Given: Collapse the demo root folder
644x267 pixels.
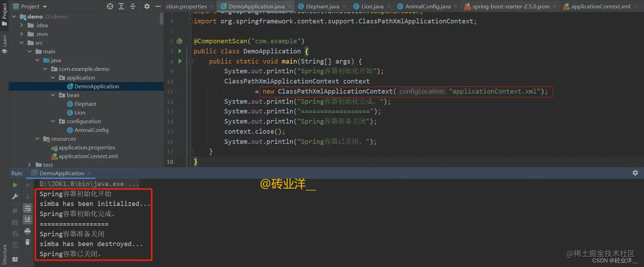Looking at the screenshot, I should click(14, 17).
